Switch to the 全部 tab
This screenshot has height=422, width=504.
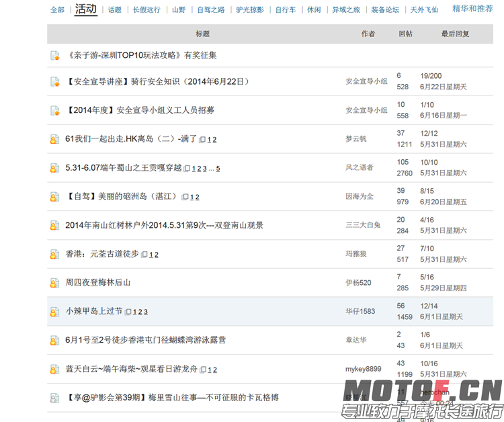click(58, 10)
